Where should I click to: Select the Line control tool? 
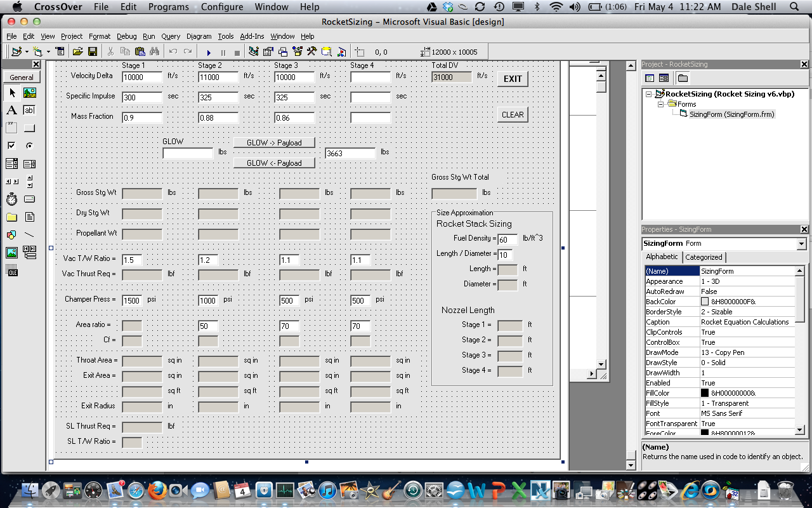(x=29, y=235)
